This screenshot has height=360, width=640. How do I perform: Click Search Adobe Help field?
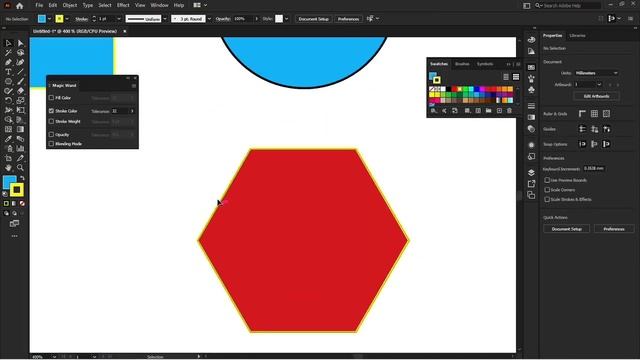point(571,6)
